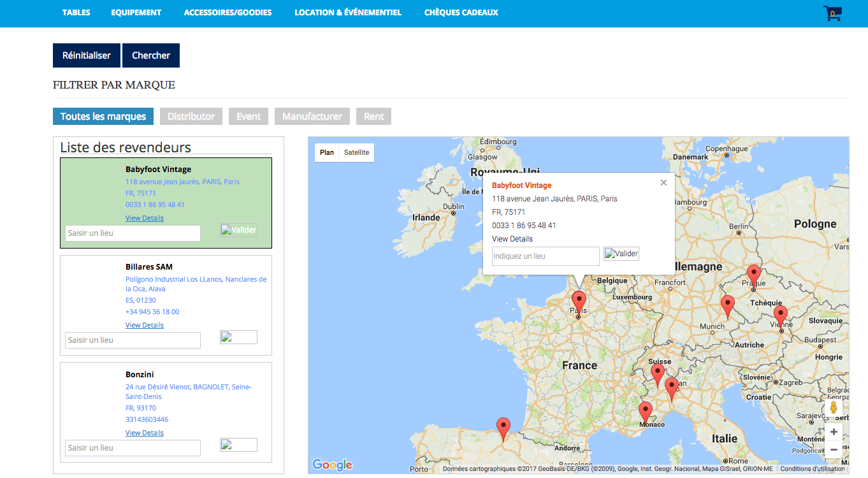Screen dimensions: 868x478
Task: Click View Details in map popup
Action: point(512,239)
